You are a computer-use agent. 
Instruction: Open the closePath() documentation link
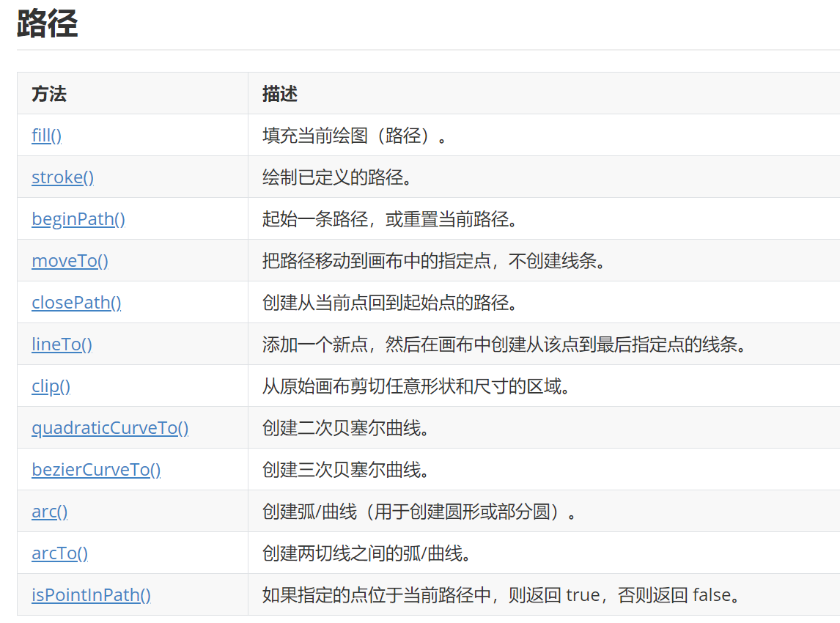76,302
